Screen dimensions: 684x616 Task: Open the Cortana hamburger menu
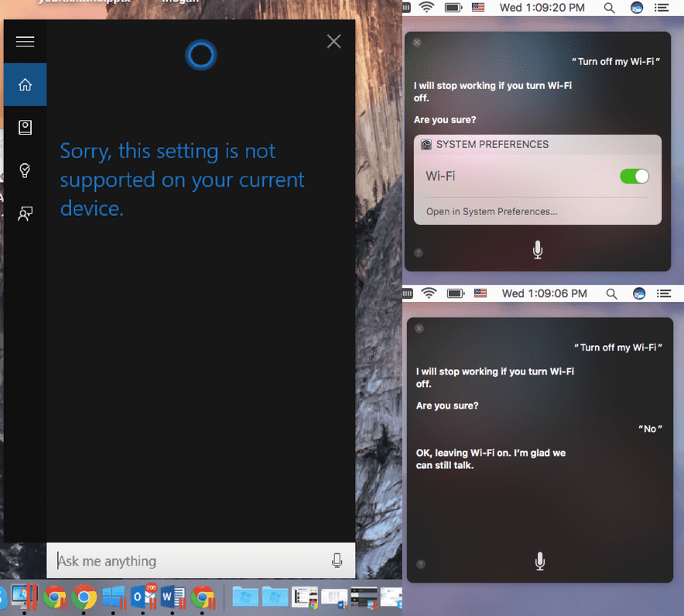coord(25,42)
